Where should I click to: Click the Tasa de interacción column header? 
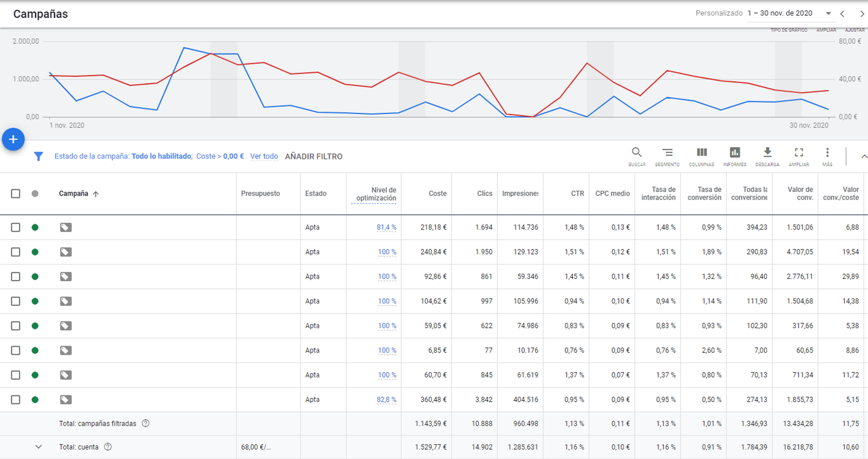coord(658,194)
